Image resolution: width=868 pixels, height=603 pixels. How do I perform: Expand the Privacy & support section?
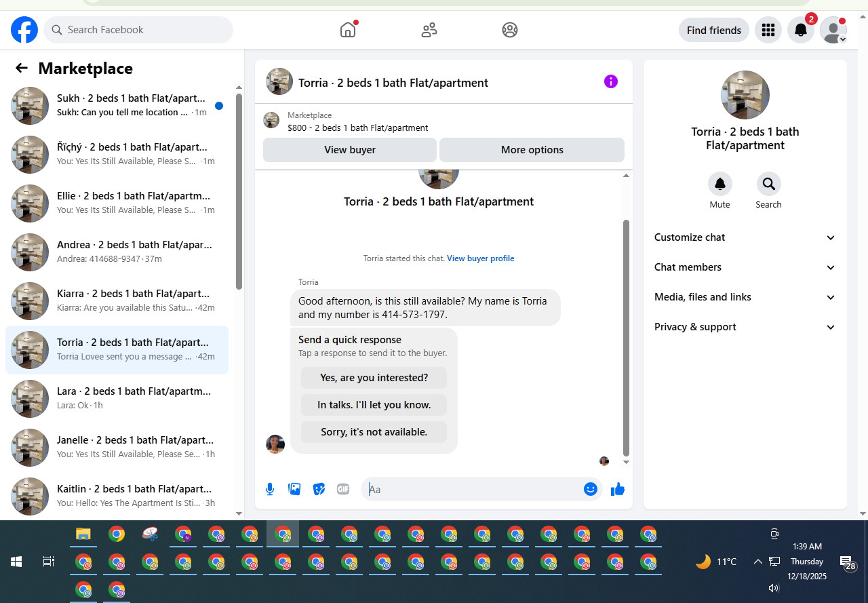click(x=745, y=327)
